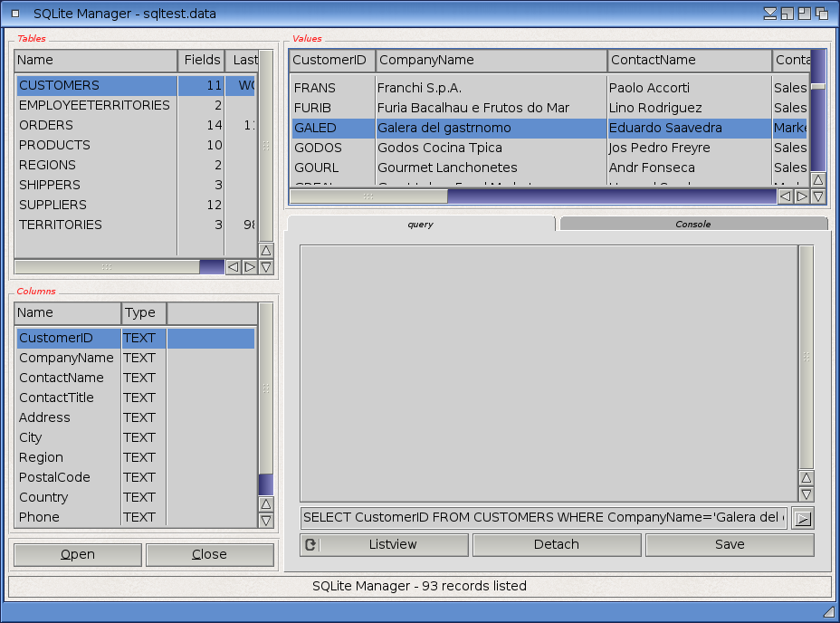Select the SHIPPERS table

click(135, 185)
